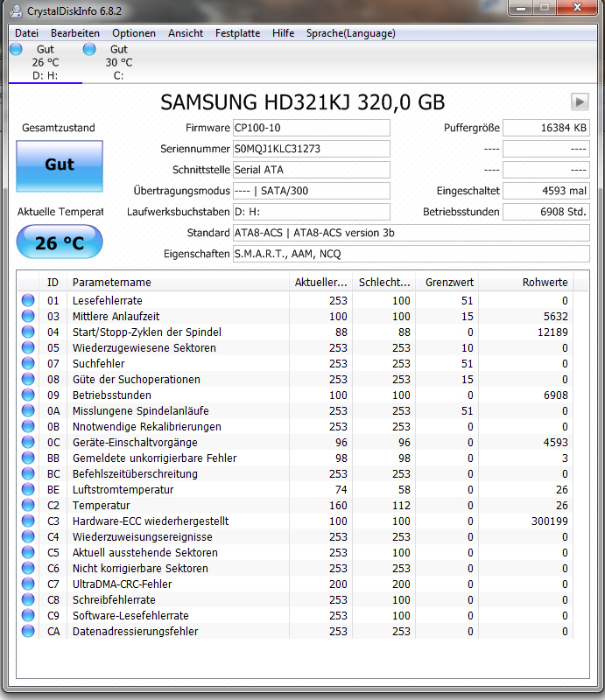Image resolution: width=605 pixels, height=700 pixels.
Task: Click the Schnittstelle field Serial ATA
Action: pos(312,170)
